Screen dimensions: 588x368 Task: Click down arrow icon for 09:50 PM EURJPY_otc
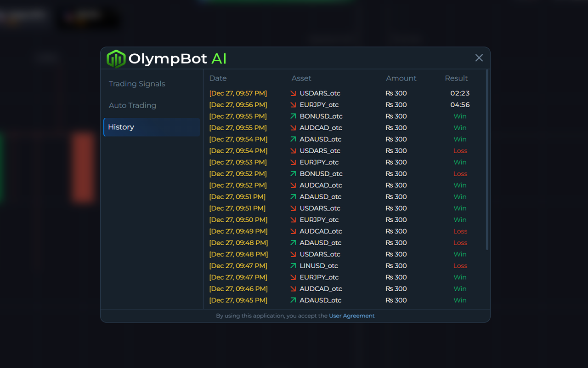(x=293, y=220)
